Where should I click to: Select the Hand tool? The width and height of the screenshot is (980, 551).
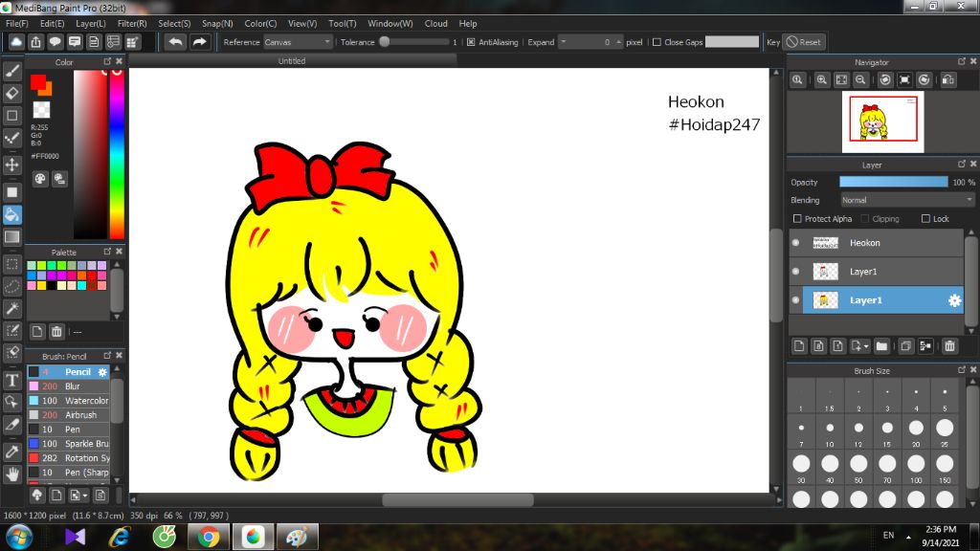coord(11,474)
